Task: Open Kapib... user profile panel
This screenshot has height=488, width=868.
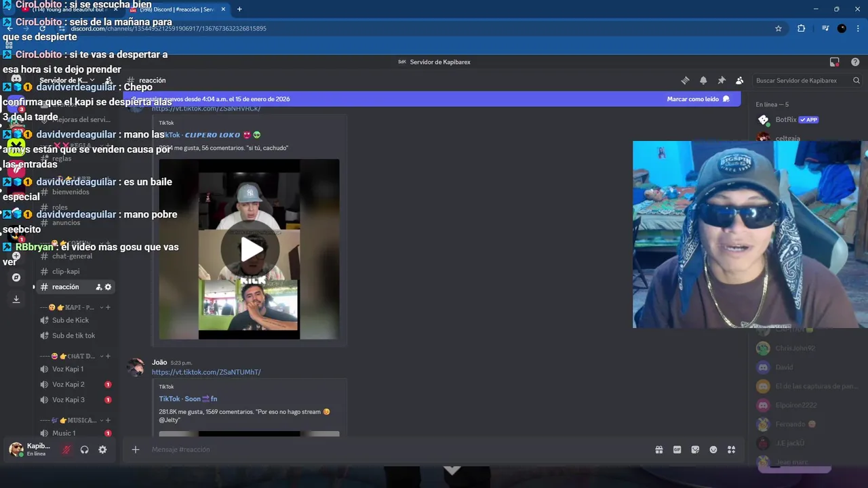Action: 31,449
